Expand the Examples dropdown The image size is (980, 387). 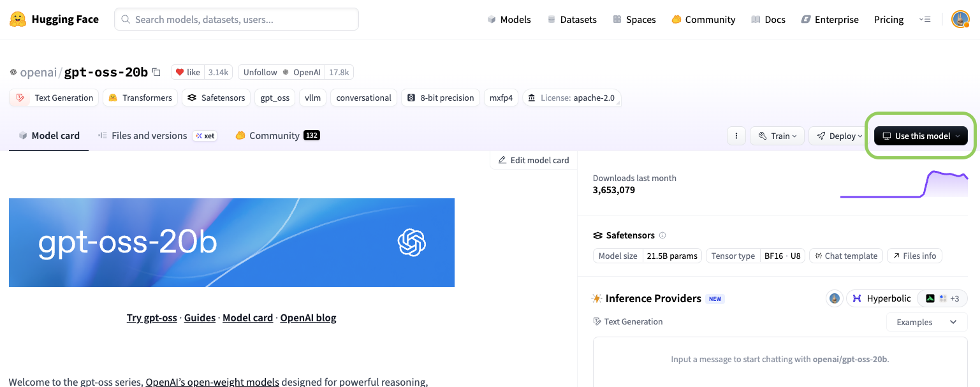926,322
